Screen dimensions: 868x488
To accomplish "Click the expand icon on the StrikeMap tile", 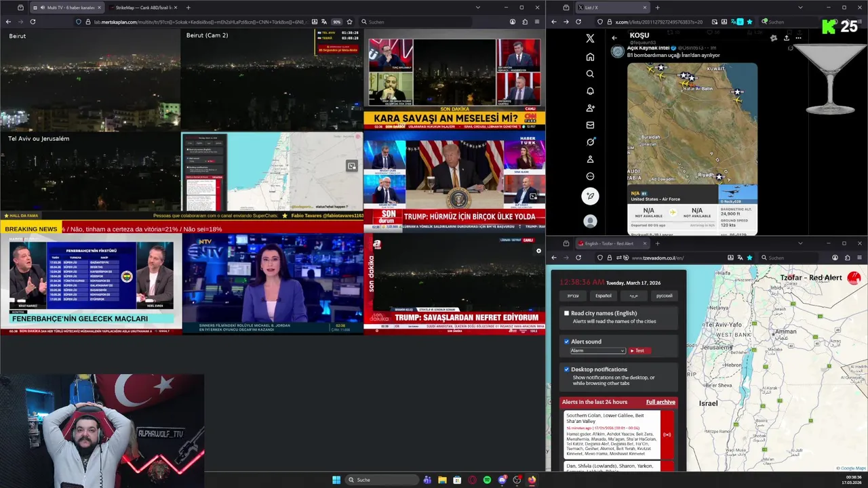I will [351, 166].
